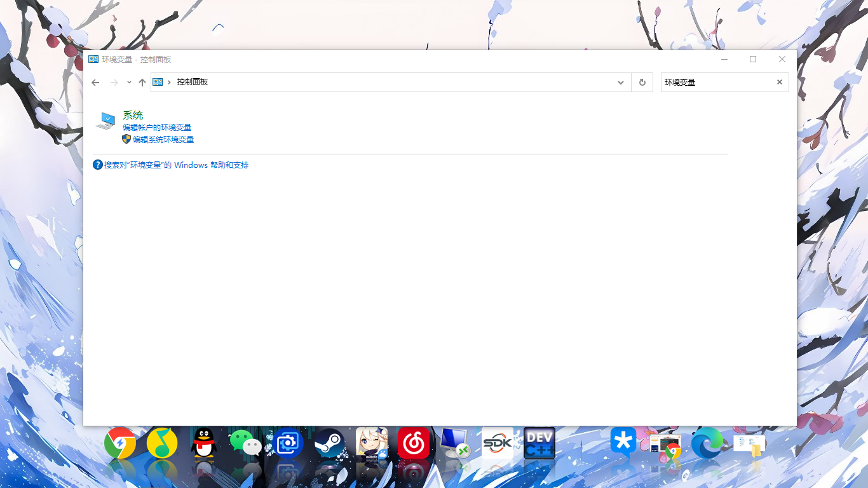Click the 系统 computer icon

pyautogui.click(x=105, y=121)
